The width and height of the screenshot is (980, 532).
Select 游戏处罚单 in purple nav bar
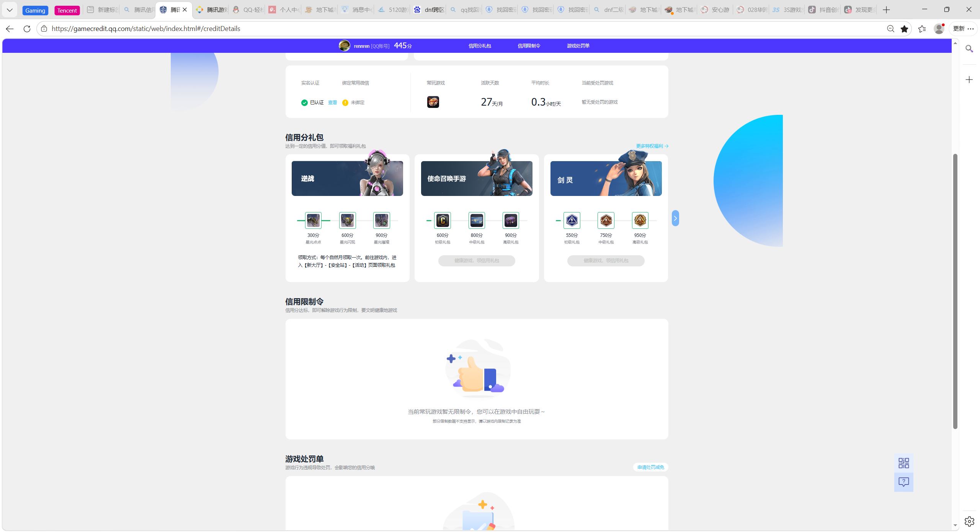click(578, 46)
